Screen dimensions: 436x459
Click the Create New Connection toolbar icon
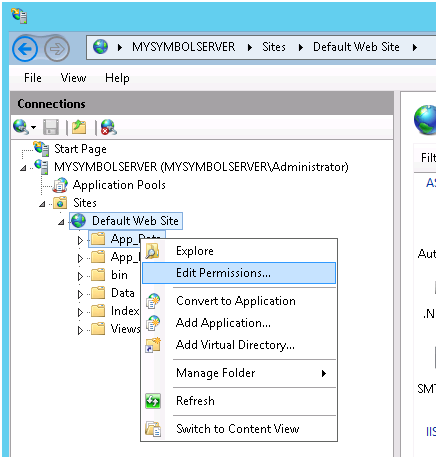click(x=20, y=127)
